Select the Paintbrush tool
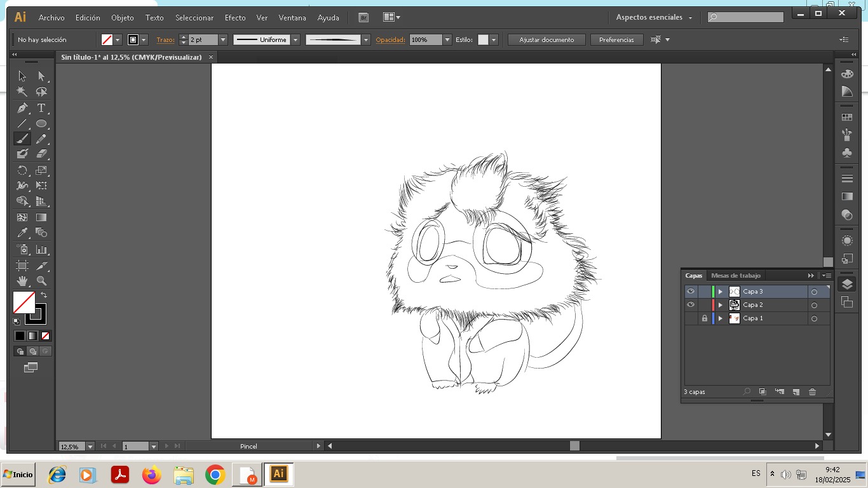Viewport: 868px width, 488px height. coord(22,139)
